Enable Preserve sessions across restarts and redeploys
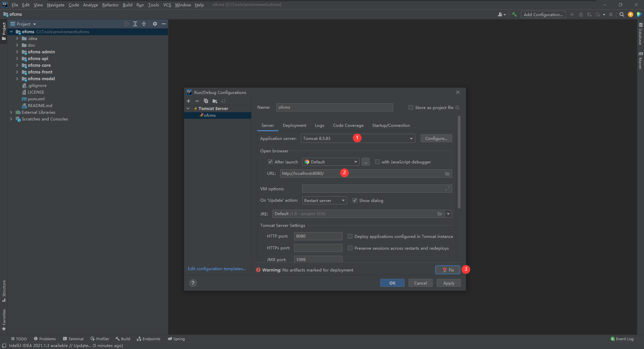Viewport: 644px width, 349px height. pos(350,248)
